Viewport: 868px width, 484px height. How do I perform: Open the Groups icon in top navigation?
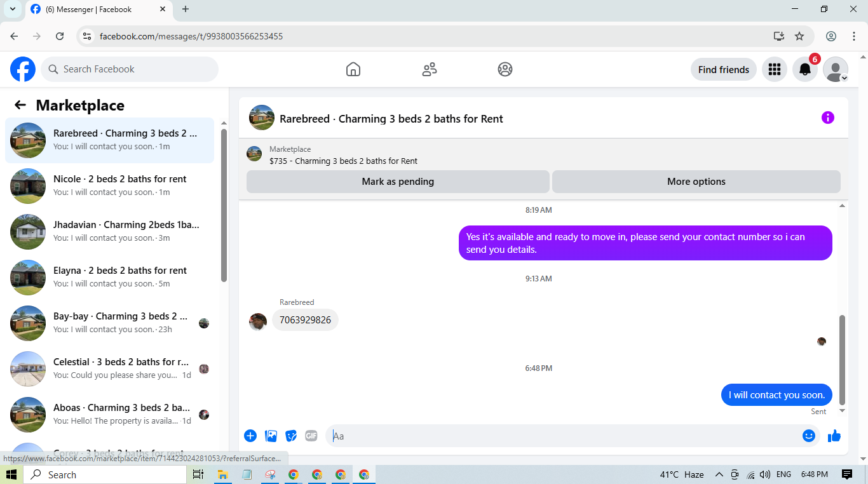(505, 69)
